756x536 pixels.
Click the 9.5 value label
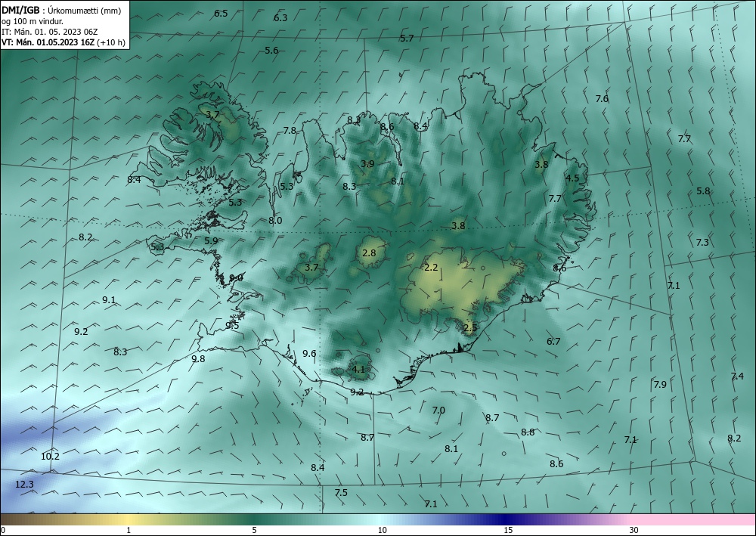point(232,326)
